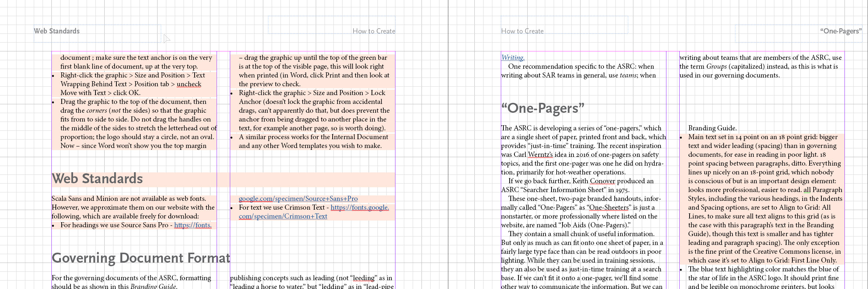Click line 'A similar process works for the Internal Document'
Screen dimensions: 868x289
click(313, 137)
